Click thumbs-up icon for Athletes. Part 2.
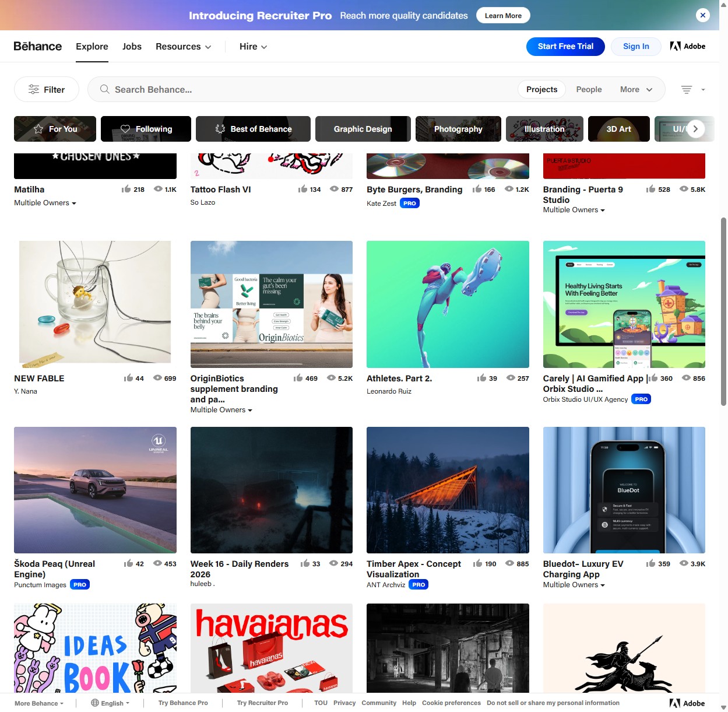Viewport: 728px width, 712px height. (482, 378)
